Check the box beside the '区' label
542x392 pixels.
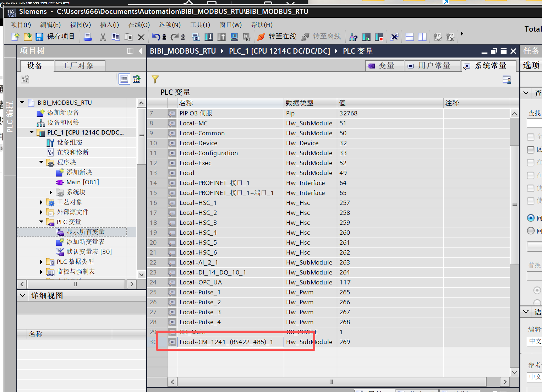[531, 150]
